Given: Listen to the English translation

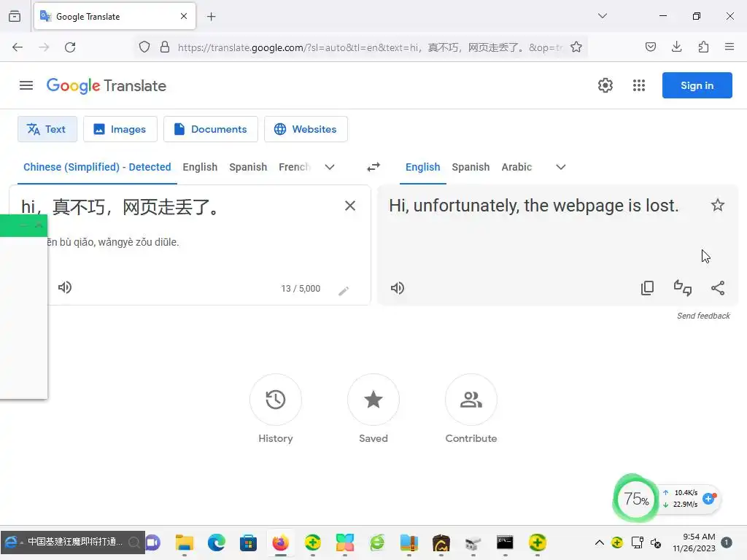Looking at the screenshot, I should click(x=398, y=288).
